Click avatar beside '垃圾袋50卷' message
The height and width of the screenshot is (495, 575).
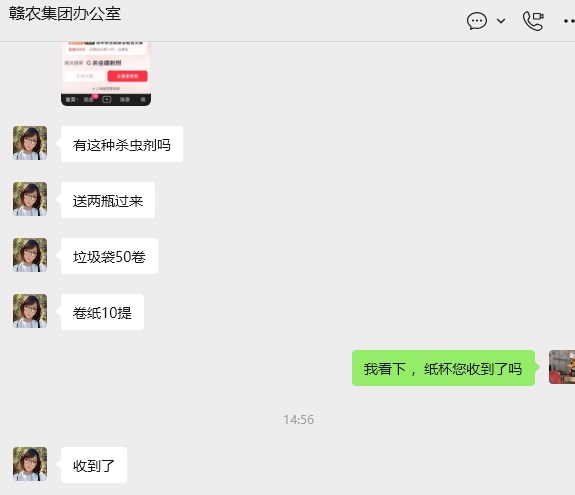tap(30, 255)
